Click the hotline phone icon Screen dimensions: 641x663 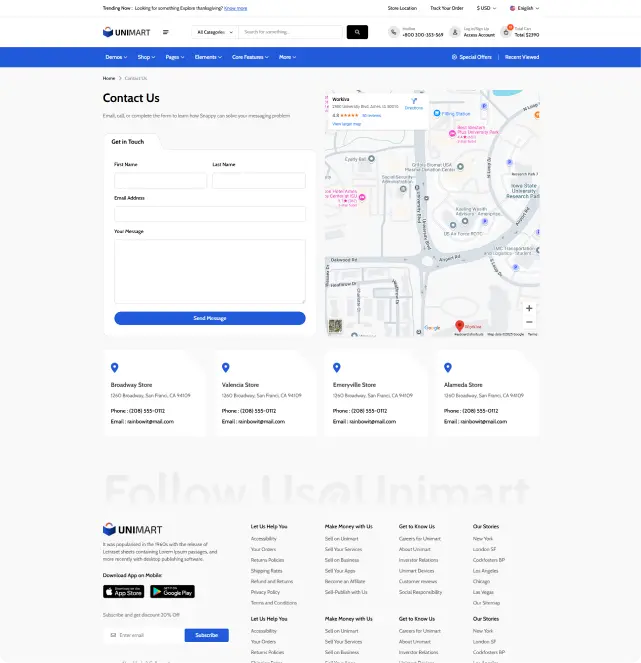(393, 32)
